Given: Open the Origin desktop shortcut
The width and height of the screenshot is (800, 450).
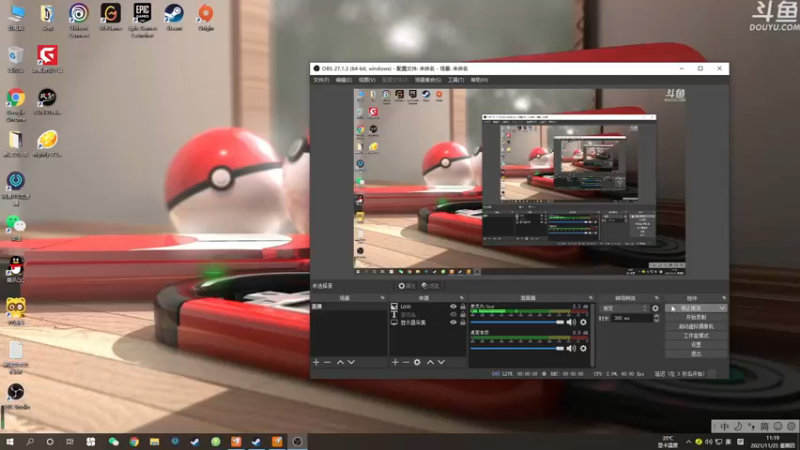Looking at the screenshot, I should click(x=206, y=17).
